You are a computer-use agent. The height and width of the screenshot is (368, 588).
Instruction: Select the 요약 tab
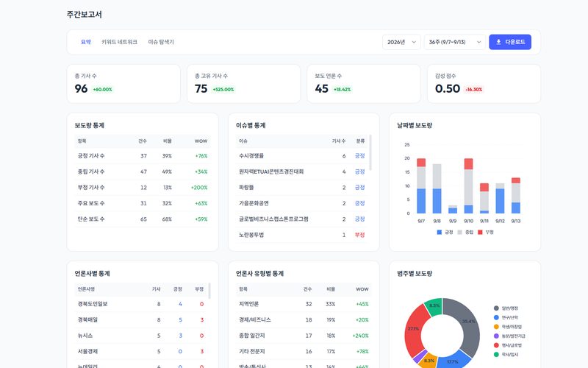click(x=86, y=42)
